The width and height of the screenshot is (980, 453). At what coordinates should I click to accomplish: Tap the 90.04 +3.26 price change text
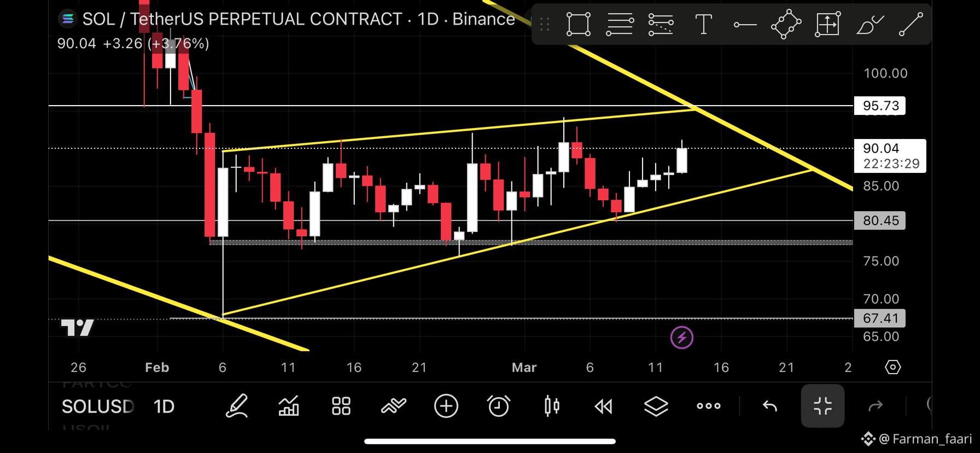pos(133,44)
